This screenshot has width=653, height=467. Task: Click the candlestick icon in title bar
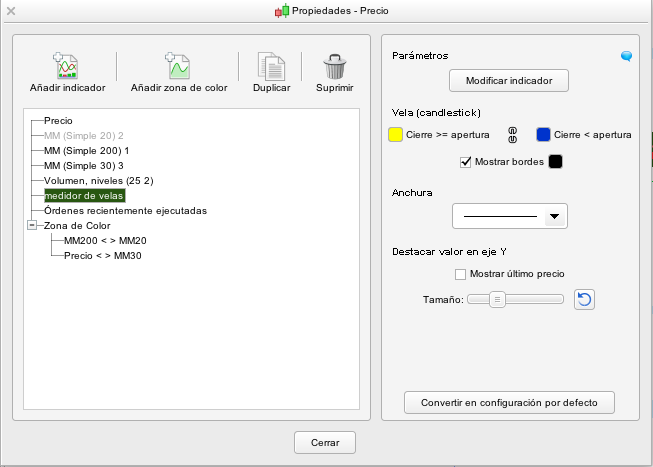pos(282,11)
